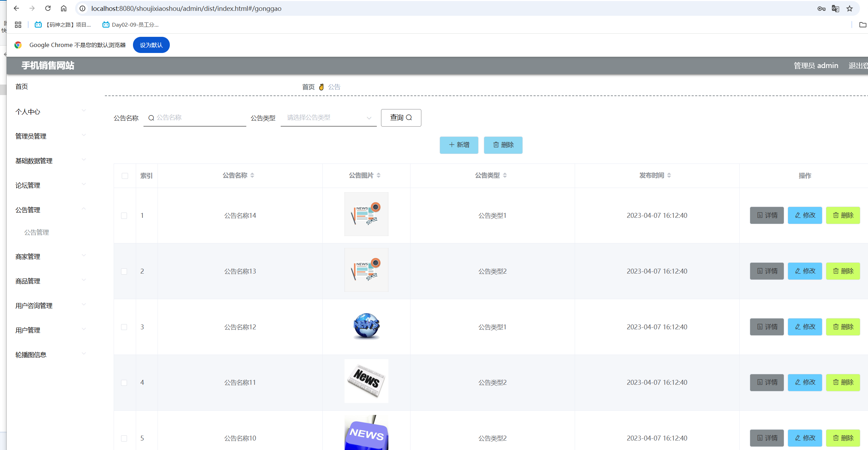The image size is (868, 450).
Task: Click the password key icon in address bar
Action: pos(821,9)
